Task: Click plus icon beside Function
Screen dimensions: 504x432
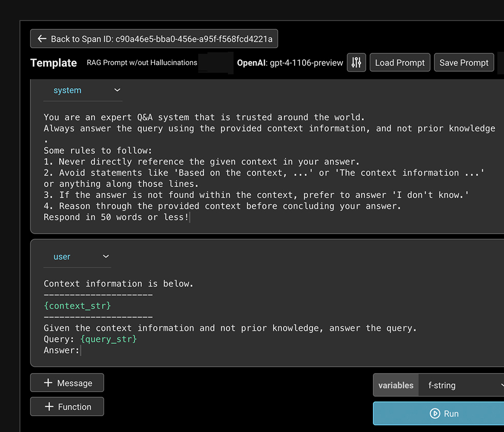Action: pyautogui.click(x=49, y=407)
